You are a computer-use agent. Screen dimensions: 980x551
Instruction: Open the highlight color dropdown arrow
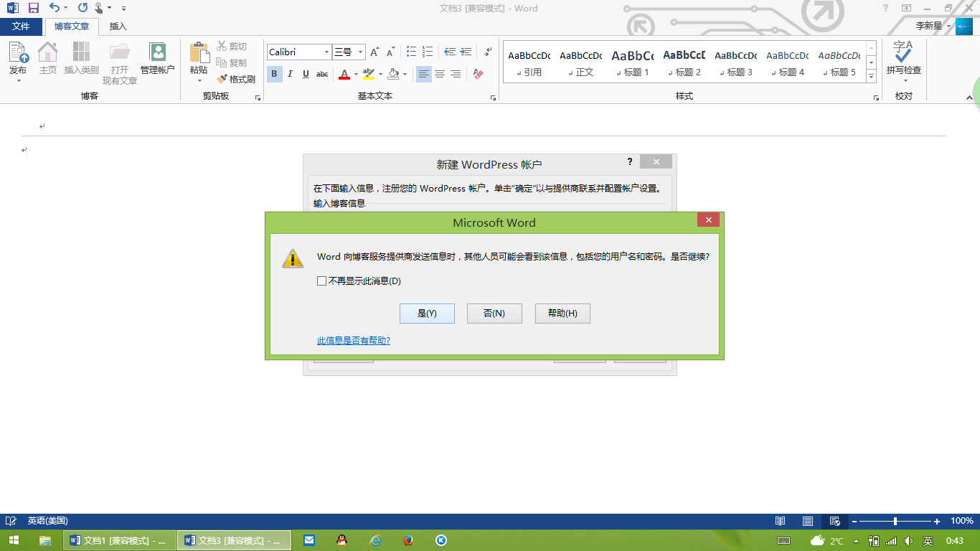click(380, 75)
